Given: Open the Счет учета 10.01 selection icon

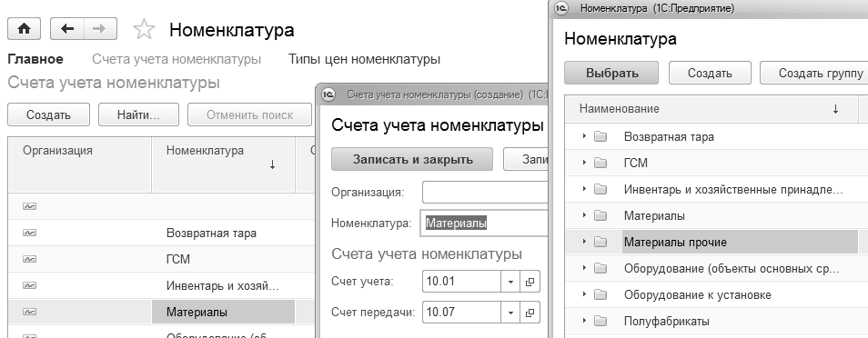Looking at the screenshot, I should click(530, 282).
